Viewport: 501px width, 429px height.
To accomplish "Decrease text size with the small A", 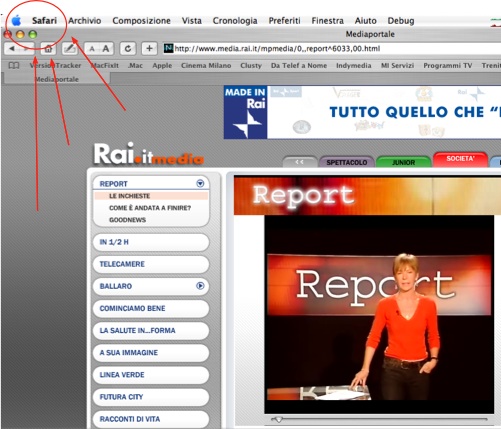I will point(92,49).
